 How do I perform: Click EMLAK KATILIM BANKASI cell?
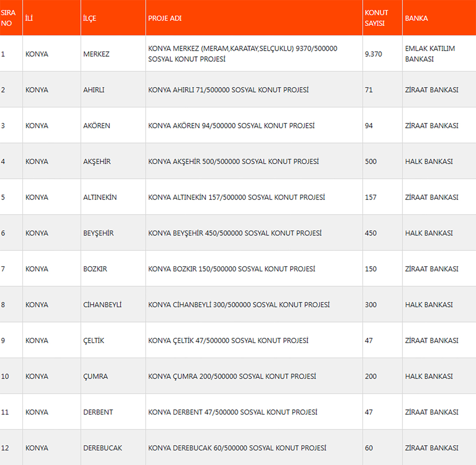point(430,54)
